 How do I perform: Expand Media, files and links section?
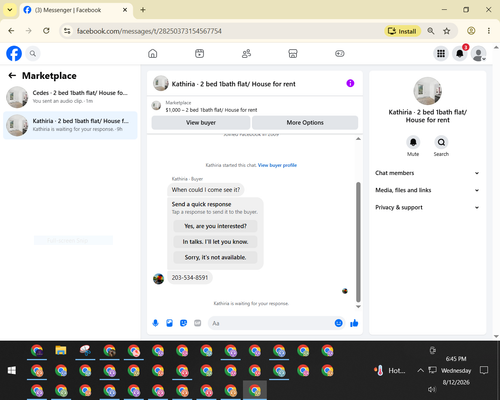[427, 190]
